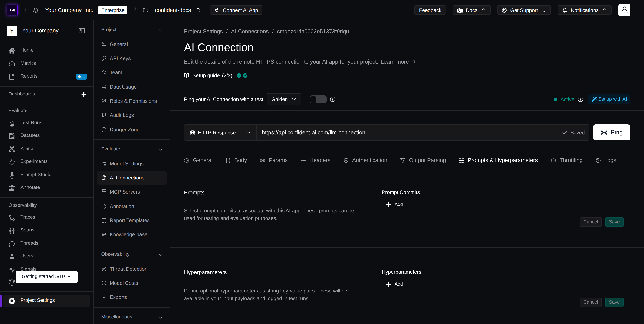
Task: Switch to the Output Parsing tab
Action: pos(423,160)
